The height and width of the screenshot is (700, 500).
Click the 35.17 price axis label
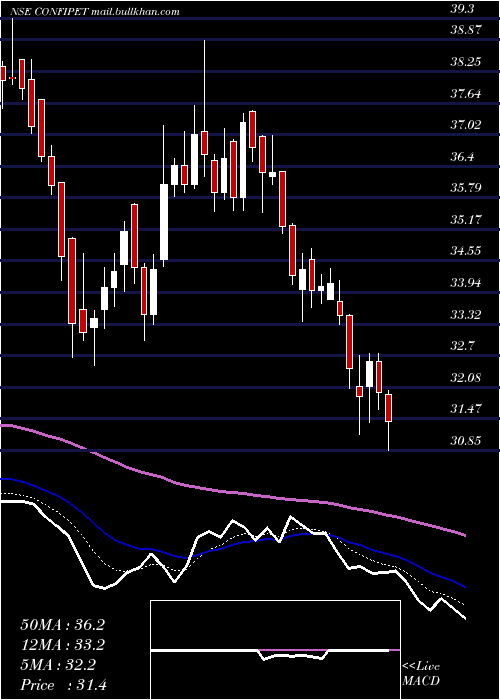click(x=466, y=220)
